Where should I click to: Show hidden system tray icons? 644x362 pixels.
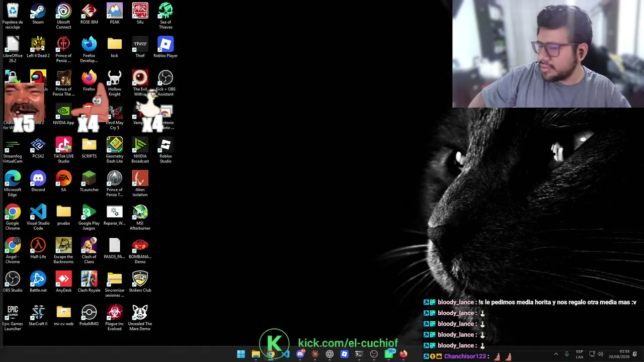pos(556,354)
